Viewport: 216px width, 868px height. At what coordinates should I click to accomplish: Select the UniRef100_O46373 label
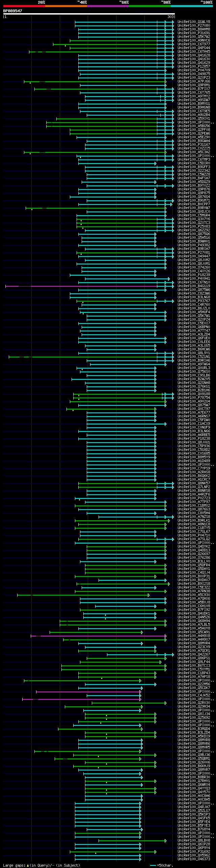pyautogui.click(x=194, y=859)
